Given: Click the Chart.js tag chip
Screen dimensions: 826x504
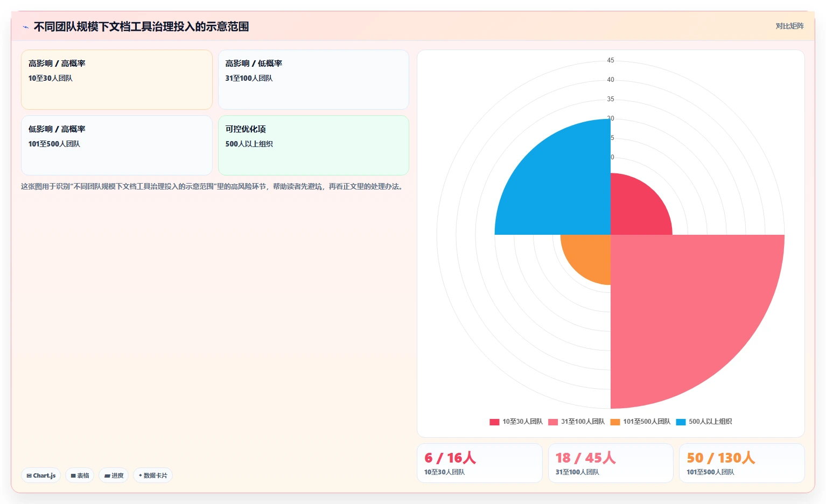Looking at the screenshot, I should click(x=41, y=475).
